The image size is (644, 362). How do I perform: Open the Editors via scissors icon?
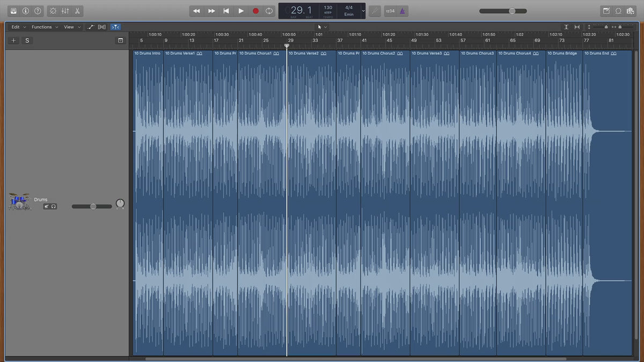click(x=77, y=11)
